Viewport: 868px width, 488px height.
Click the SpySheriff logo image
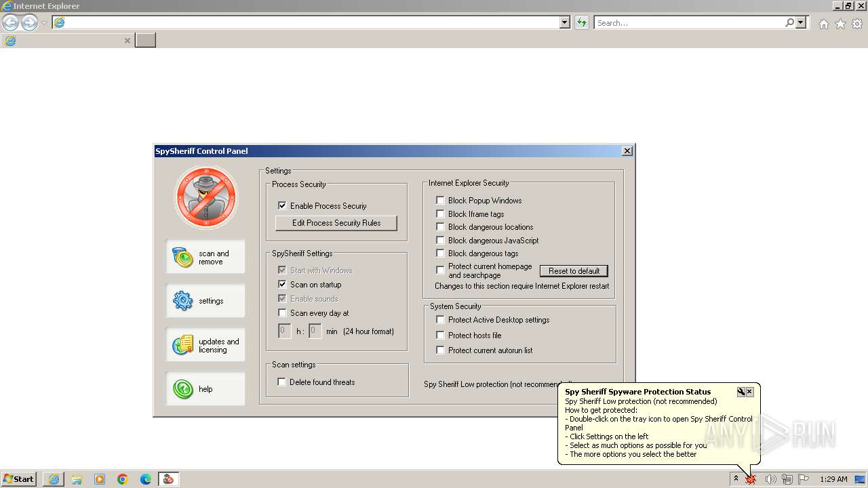pos(206,198)
